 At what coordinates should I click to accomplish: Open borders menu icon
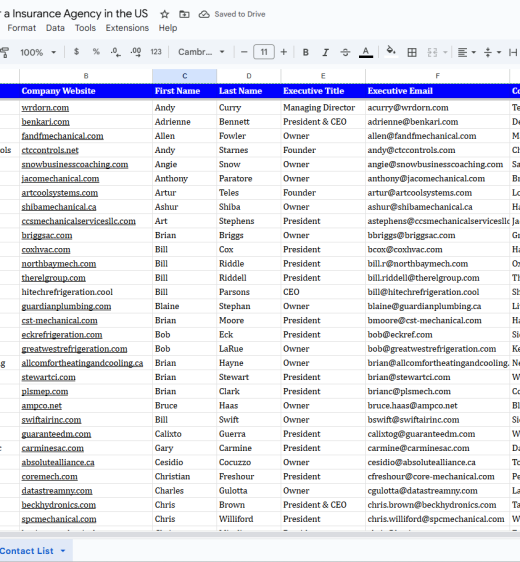pos(412,52)
